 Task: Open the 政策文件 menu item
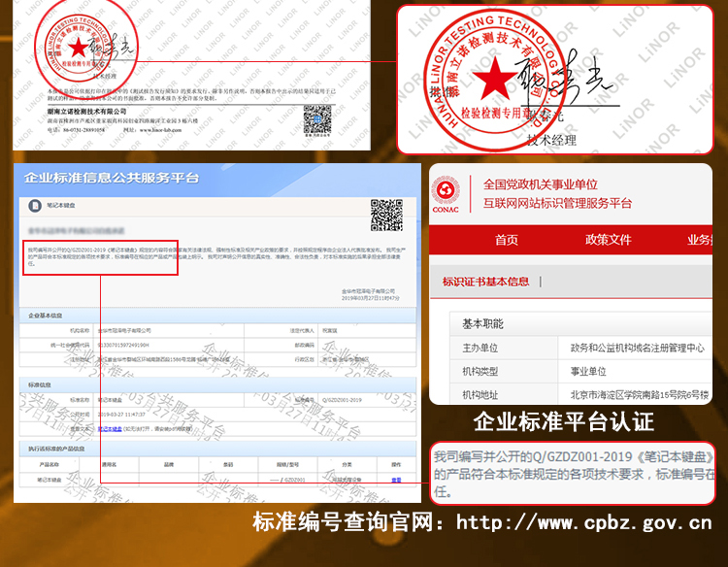pyautogui.click(x=609, y=240)
